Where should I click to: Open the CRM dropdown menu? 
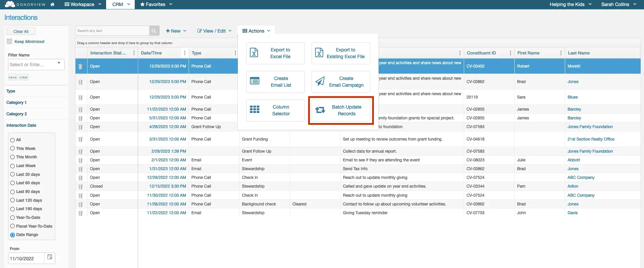tap(121, 4)
